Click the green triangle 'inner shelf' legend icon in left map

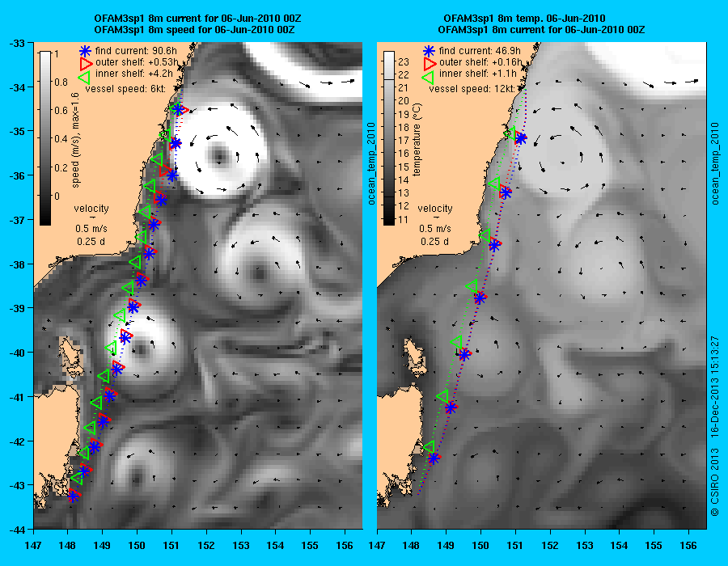tap(83, 76)
